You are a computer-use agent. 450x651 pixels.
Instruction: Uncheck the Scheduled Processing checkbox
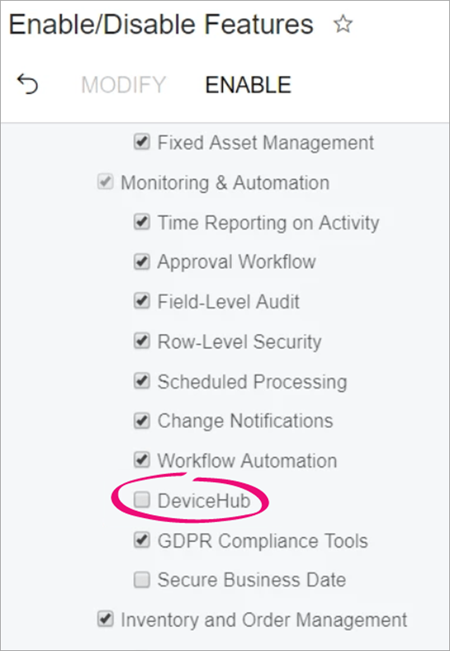click(142, 381)
